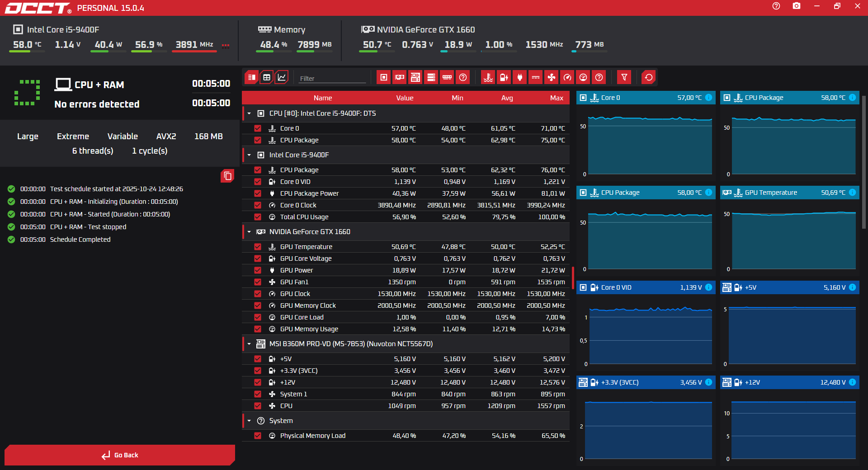
Task: Click the Schedule Completed log entry
Action: [x=80, y=240]
